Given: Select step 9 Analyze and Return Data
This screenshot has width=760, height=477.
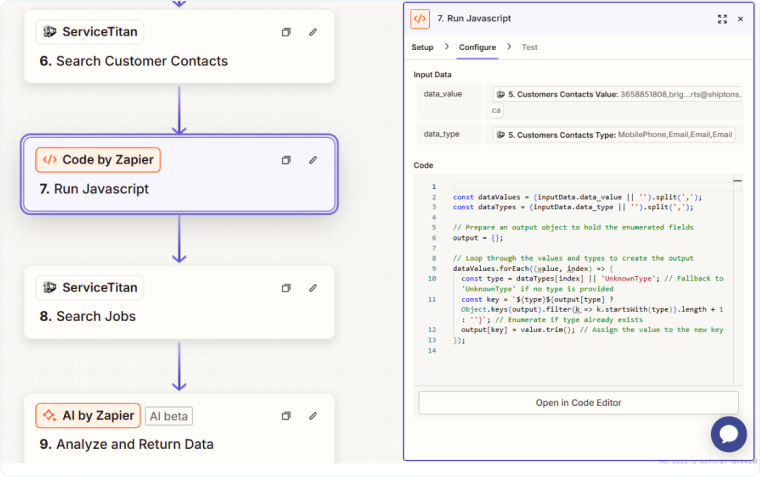Looking at the screenshot, I should click(179, 429).
